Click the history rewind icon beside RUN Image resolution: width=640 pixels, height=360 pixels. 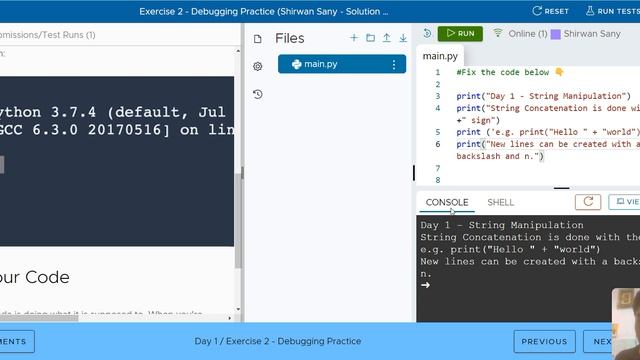[x=427, y=33]
